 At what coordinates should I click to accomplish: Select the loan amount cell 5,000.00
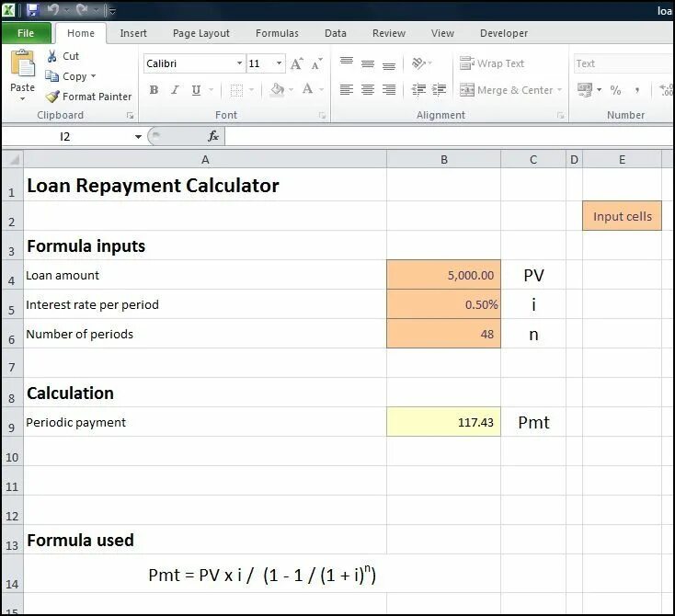tap(444, 275)
